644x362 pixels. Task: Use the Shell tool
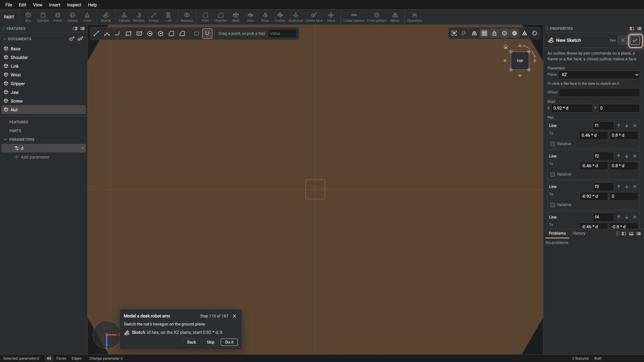pos(236,17)
